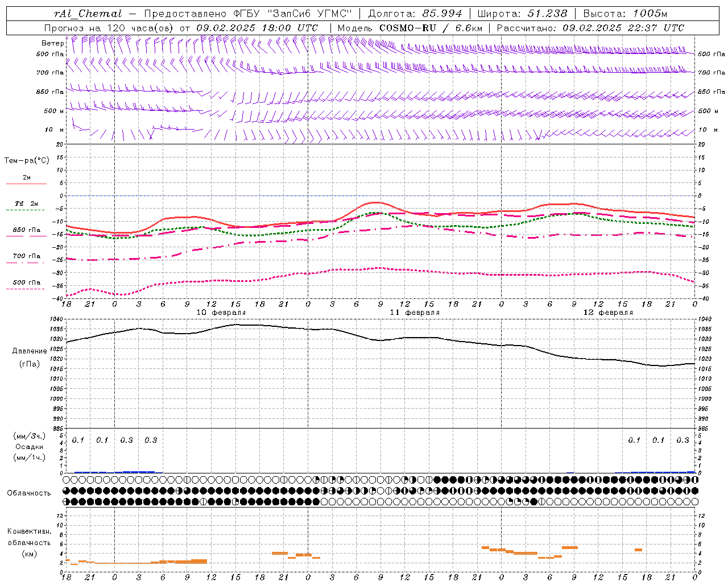Select the Облачность cloud cover label
Screen dimensions: 728x582
pos(29,493)
